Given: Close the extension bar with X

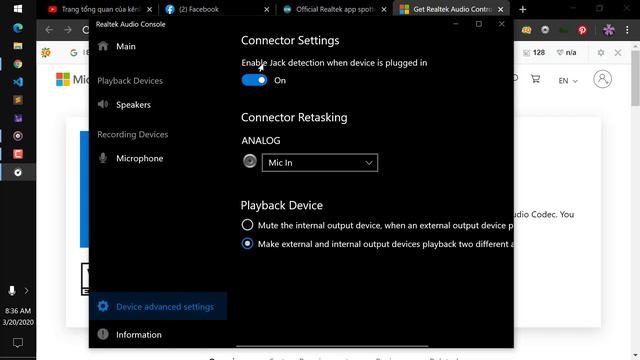Looking at the screenshot, I should click(x=618, y=53).
